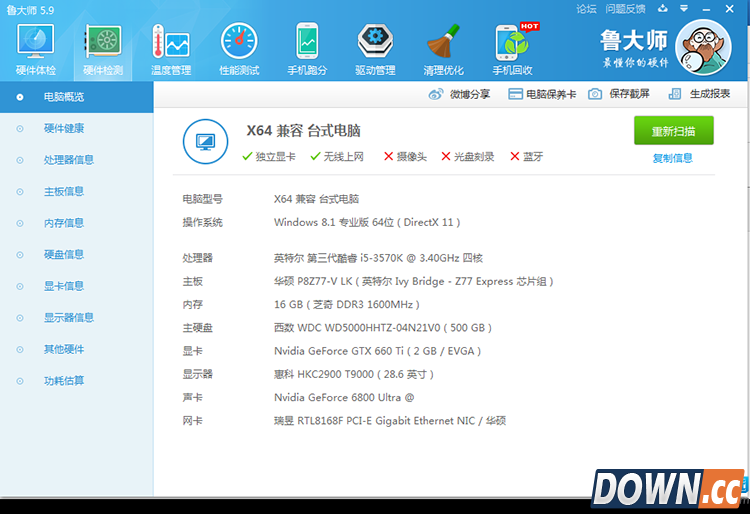Click 保存截屏 text label
Screen dimensions: 750x514
pos(629,94)
